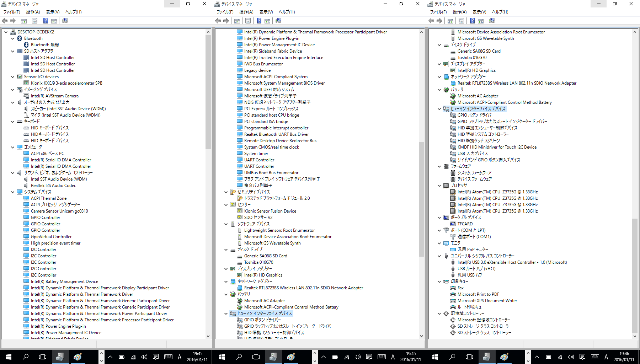Select Kionix KXCJ9 3-axis accelerometer SPB
This screenshot has height=364, width=640.
(x=66, y=83)
